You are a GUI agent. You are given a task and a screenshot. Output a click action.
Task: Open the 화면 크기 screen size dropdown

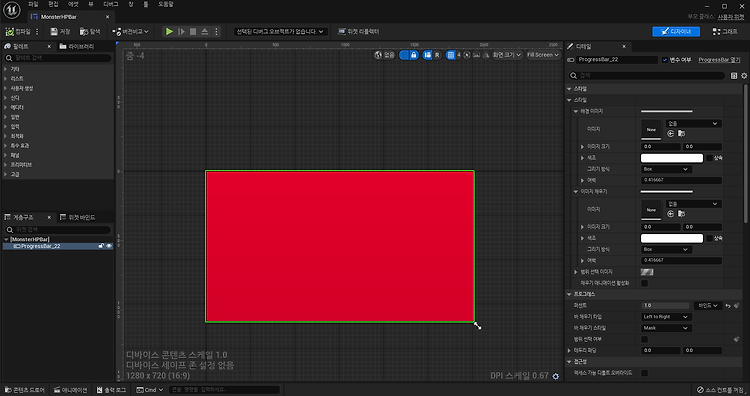click(507, 55)
